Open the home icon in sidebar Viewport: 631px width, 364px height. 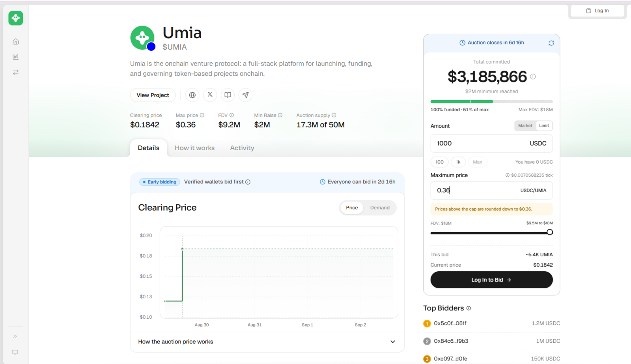point(16,41)
